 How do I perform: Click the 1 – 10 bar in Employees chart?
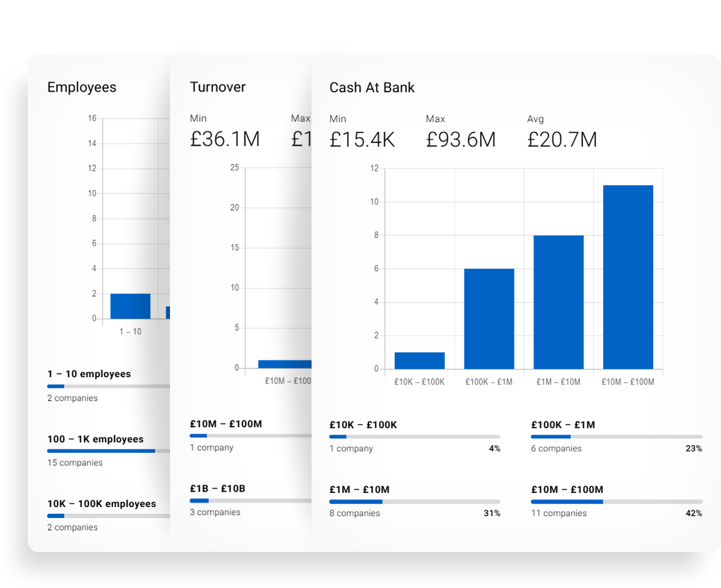[x=130, y=306]
